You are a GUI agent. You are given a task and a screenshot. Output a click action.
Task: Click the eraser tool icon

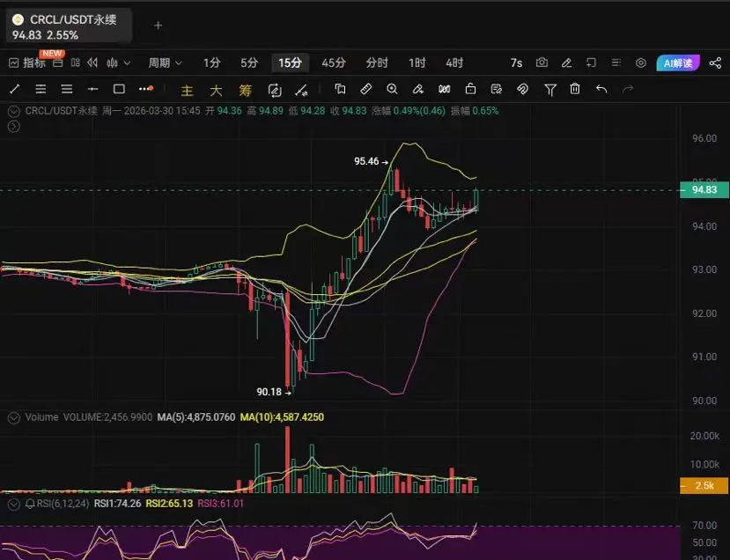(x=418, y=88)
